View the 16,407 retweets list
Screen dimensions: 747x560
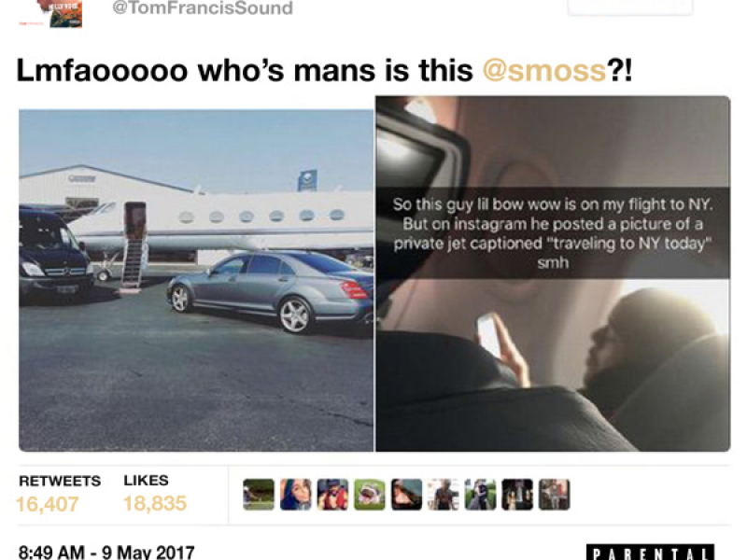coord(59,495)
